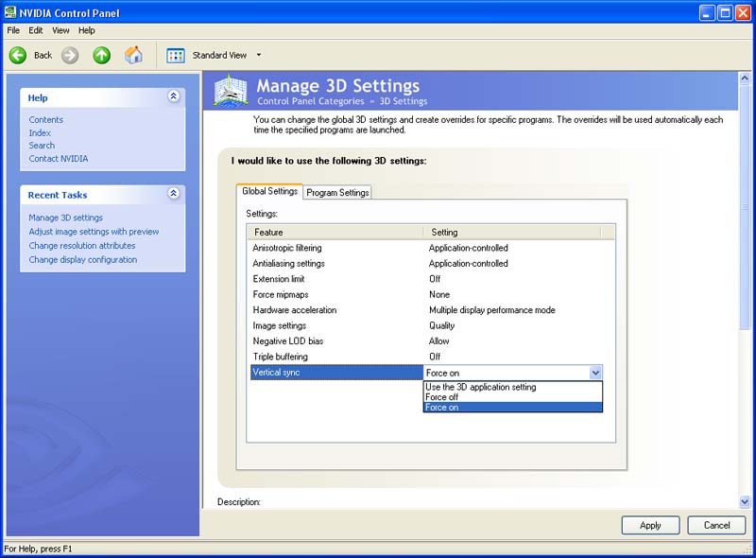Select the Extension limit row
Screen dimensions: 756x558
tap(427, 279)
